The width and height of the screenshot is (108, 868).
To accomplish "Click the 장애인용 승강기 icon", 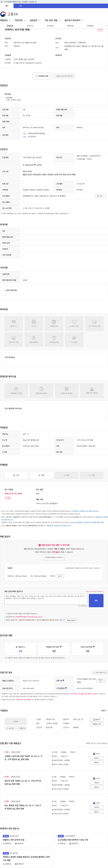I will click(41, 390).
